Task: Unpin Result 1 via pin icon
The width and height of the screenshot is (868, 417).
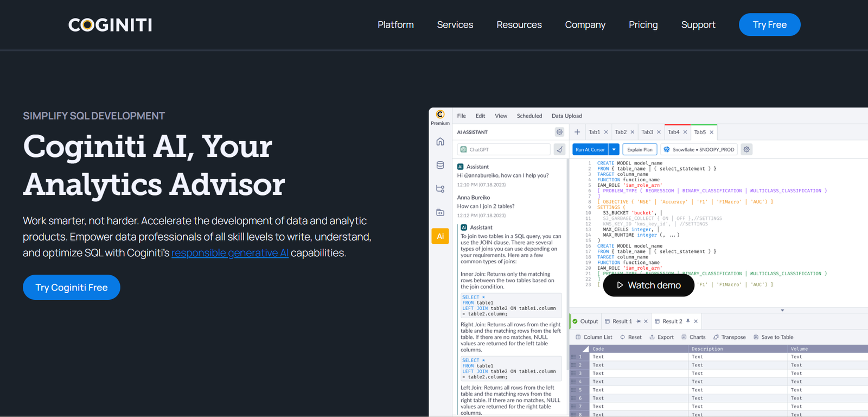Action: coord(639,321)
